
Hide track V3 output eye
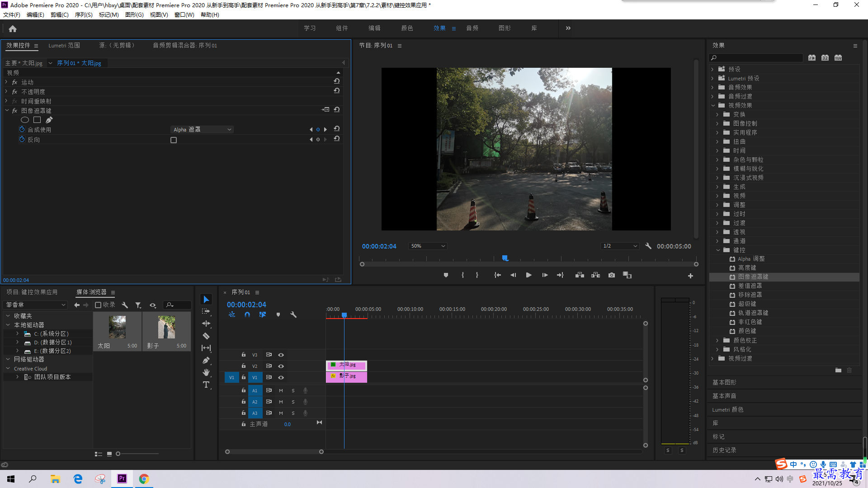click(281, 355)
